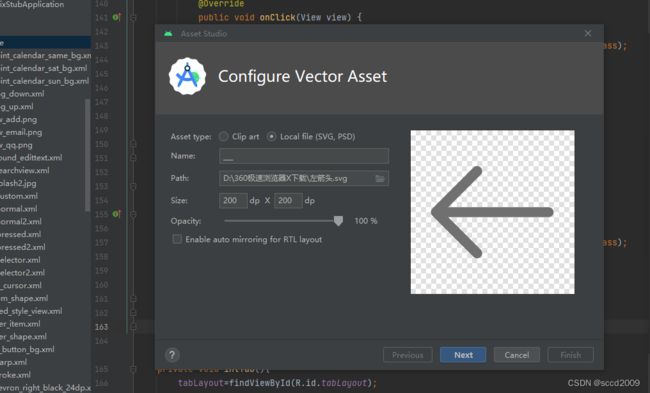The width and height of the screenshot is (650, 393).
Task: Click the override gutter icon at line 141
Action: (116, 17)
